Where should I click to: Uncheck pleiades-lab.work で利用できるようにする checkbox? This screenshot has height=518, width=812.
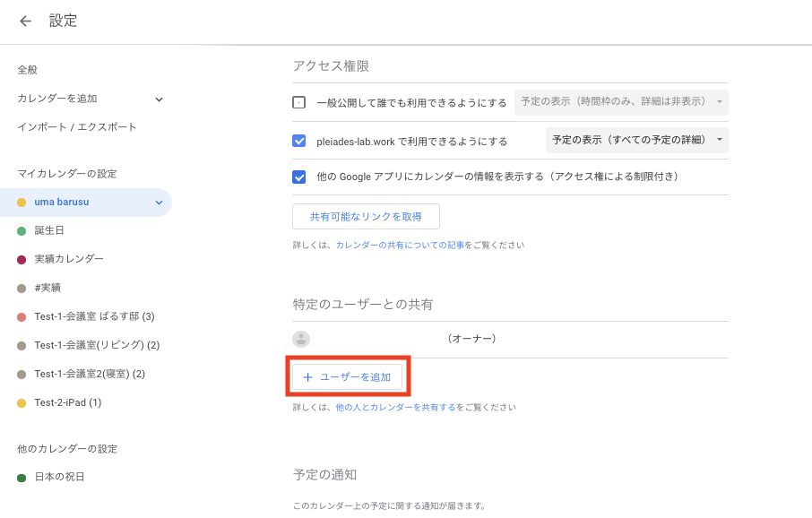coord(298,141)
